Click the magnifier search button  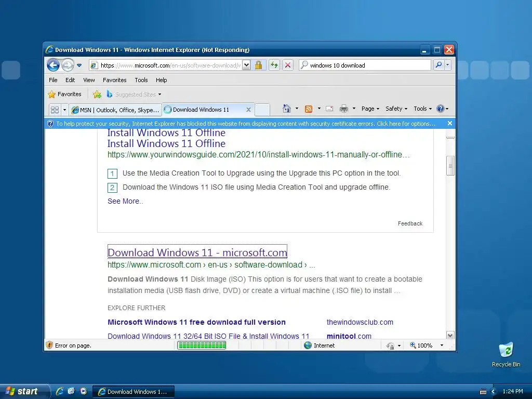(438, 65)
